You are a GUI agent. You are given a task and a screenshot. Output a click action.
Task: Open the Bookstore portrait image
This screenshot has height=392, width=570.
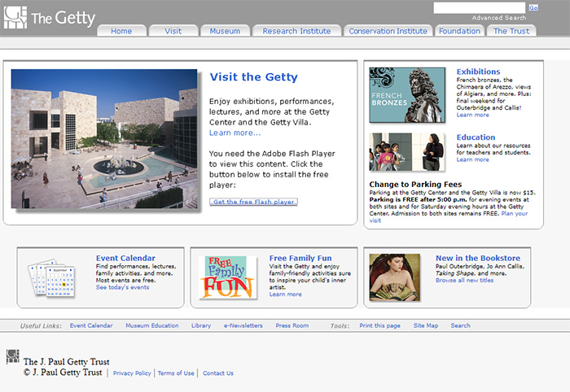click(395, 277)
